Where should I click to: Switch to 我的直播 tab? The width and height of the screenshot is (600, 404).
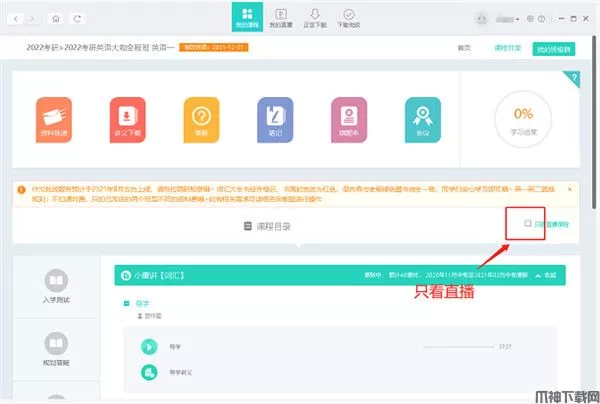tap(281, 18)
